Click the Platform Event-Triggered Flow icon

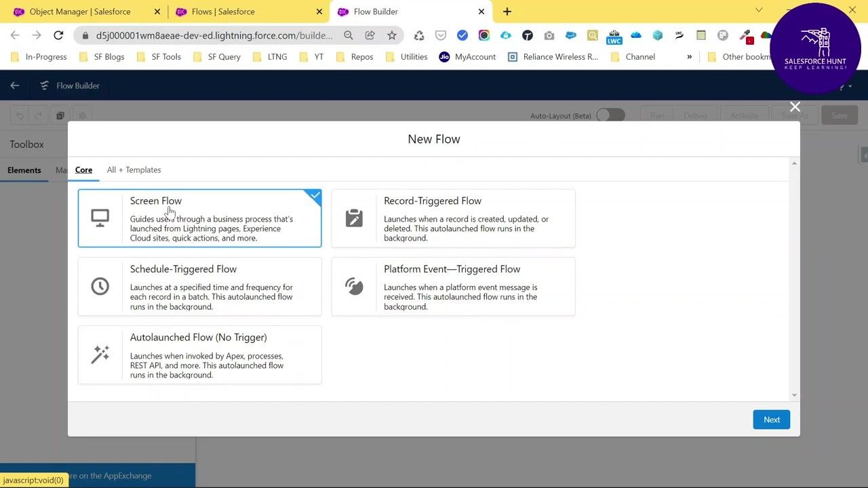(354, 286)
